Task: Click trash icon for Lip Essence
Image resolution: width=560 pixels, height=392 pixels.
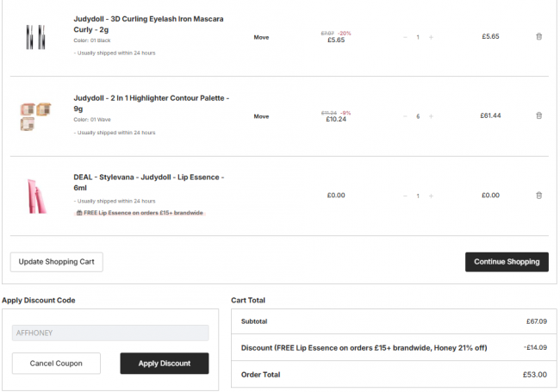Action: [x=539, y=196]
